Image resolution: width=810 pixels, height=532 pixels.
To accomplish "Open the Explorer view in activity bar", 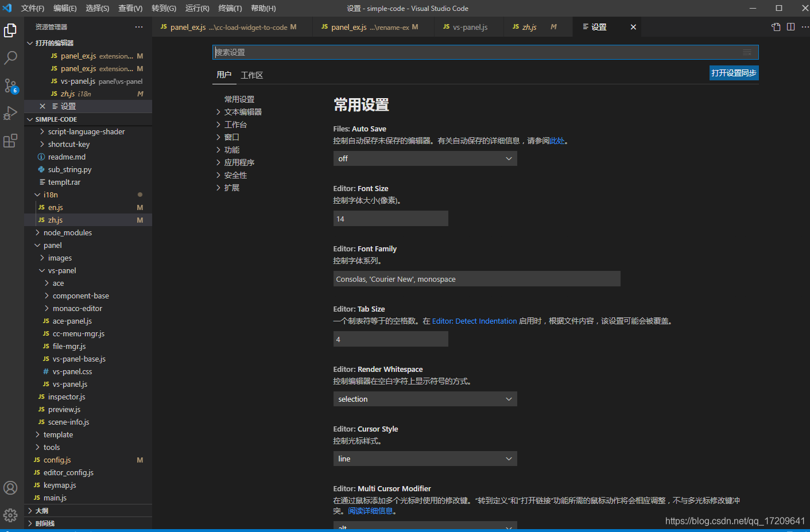I will [10, 30].
